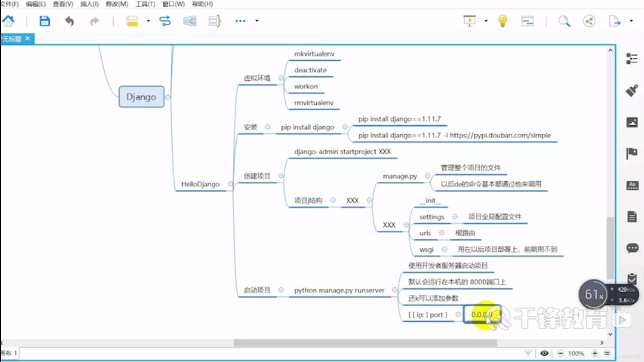Redo the last undone action

(x=95, y=21)
